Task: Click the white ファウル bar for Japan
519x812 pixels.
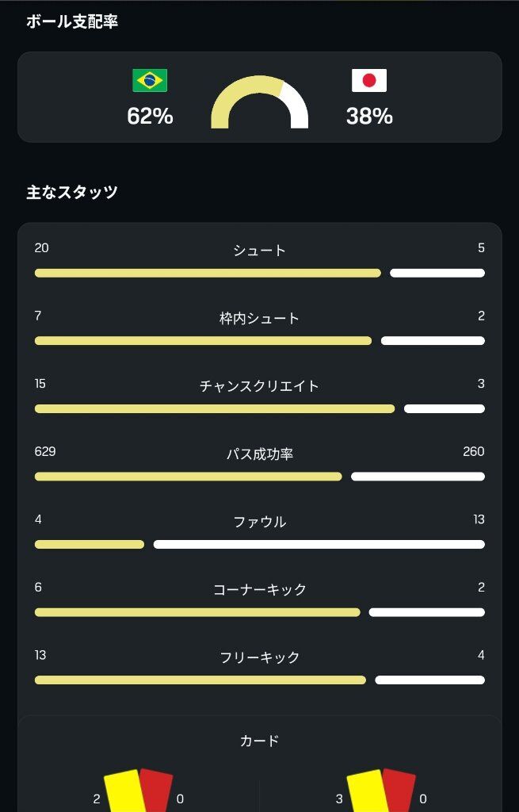Action: [x=319, y=544]
